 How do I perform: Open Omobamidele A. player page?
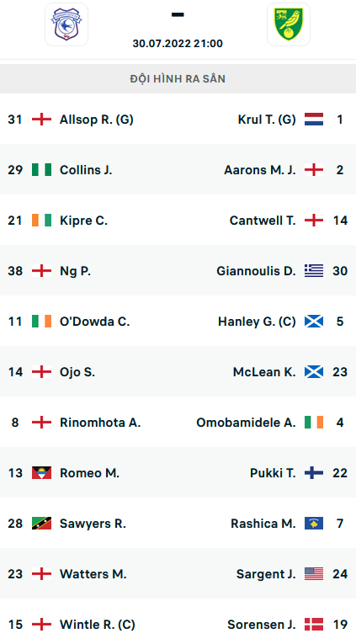(246, 423)
